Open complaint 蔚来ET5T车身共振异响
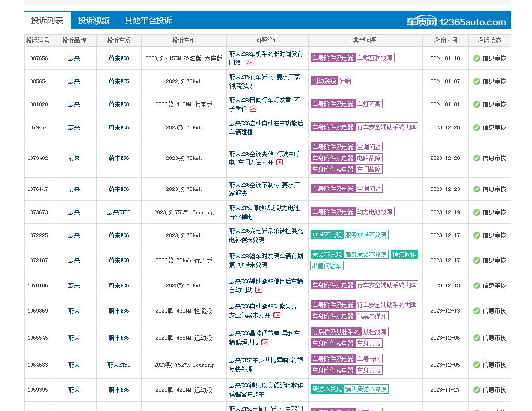 266,365
